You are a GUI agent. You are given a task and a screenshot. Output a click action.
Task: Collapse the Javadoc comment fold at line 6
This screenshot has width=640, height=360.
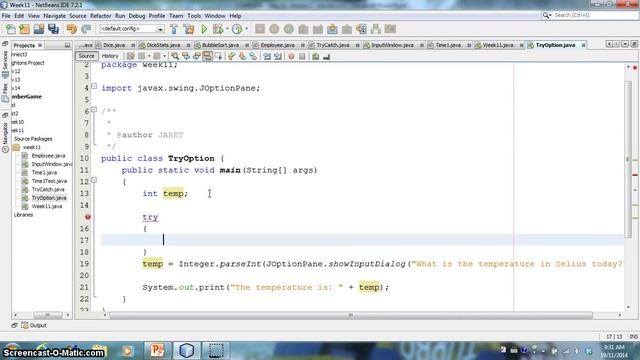click(x=94, y=109)
